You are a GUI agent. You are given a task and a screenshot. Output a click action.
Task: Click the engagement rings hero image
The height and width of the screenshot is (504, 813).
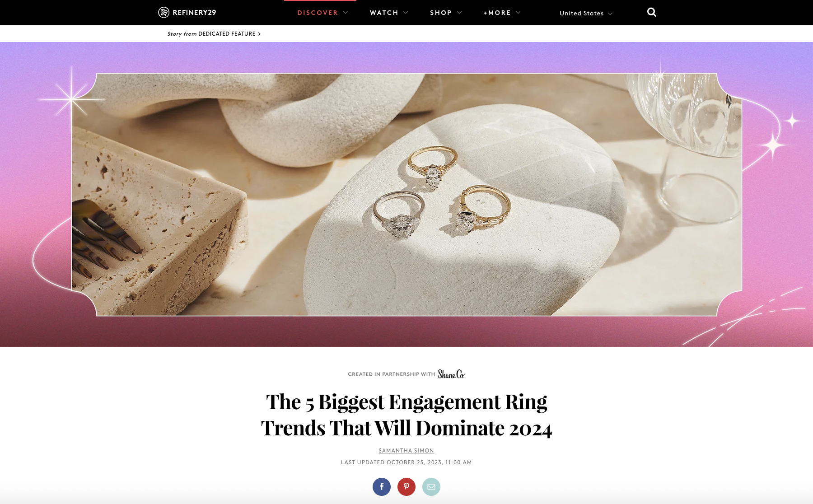pos(406,194)
